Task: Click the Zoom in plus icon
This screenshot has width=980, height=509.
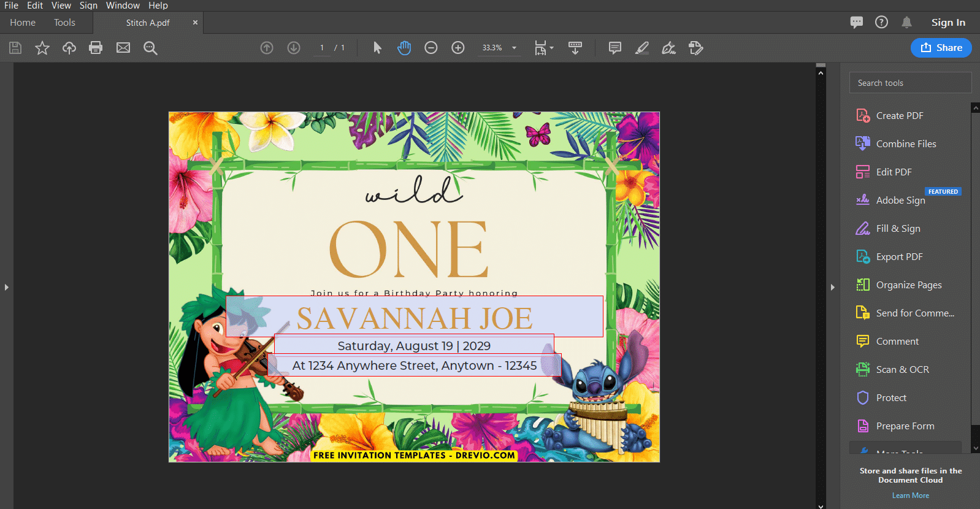Action: pos(458,48)
